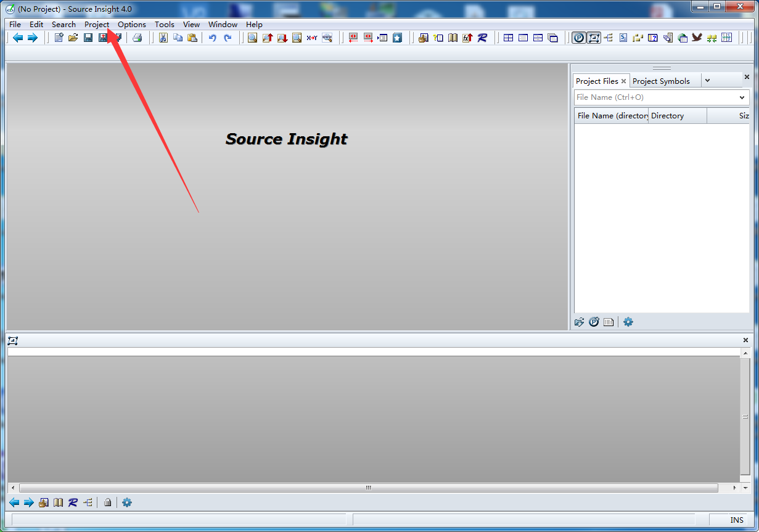The height and width of the screenshot is (532, 759).
Task: Open the context window settings gear
Action: (x=126, y=502)
